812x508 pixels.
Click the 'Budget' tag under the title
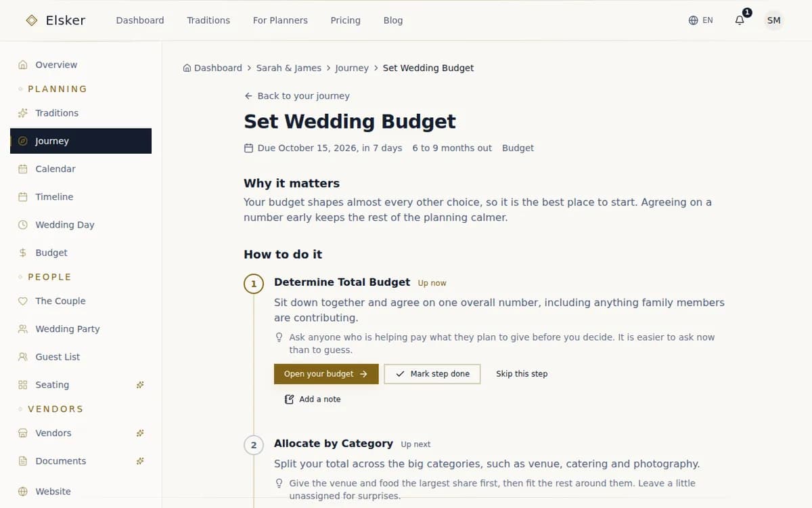[518, 148]
